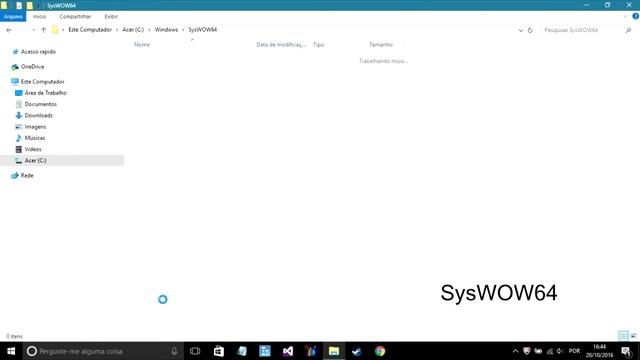This screenshot has height=360, width=640.
Task: Click the search magnifier icon
Action: click(628, 30)
